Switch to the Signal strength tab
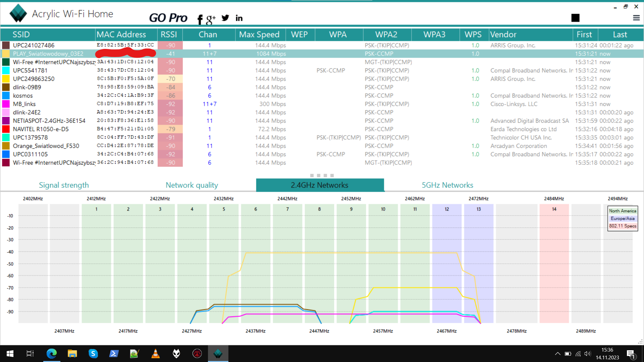The width and height of the screenshot is (644, 362). click(x=64, y=185)
